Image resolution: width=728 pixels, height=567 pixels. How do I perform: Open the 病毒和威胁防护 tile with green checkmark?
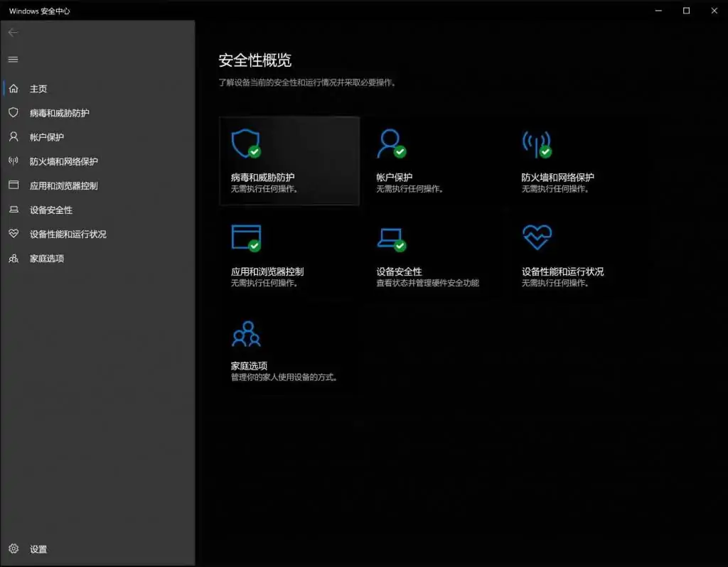pos(289,161)
